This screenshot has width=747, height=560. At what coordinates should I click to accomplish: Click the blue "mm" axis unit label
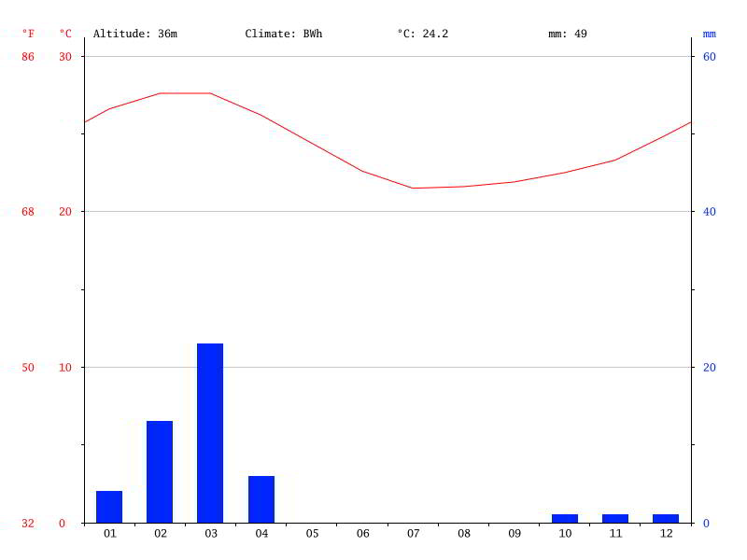710,34
